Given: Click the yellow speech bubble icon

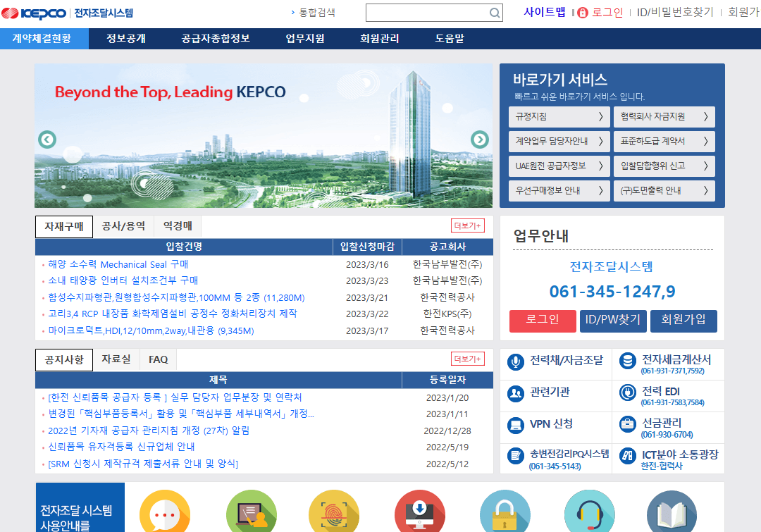Looking at the screenshot, I should 165,512.
